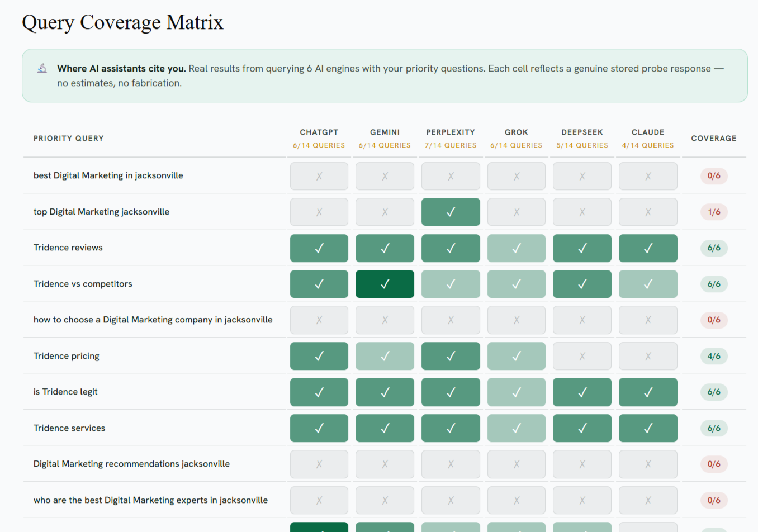This screenshot has width=758, height=532.
Task: Click Gemini checkmark cell for Tridence vs competitors
Action: pyautogui.click(x=385, y=284)
